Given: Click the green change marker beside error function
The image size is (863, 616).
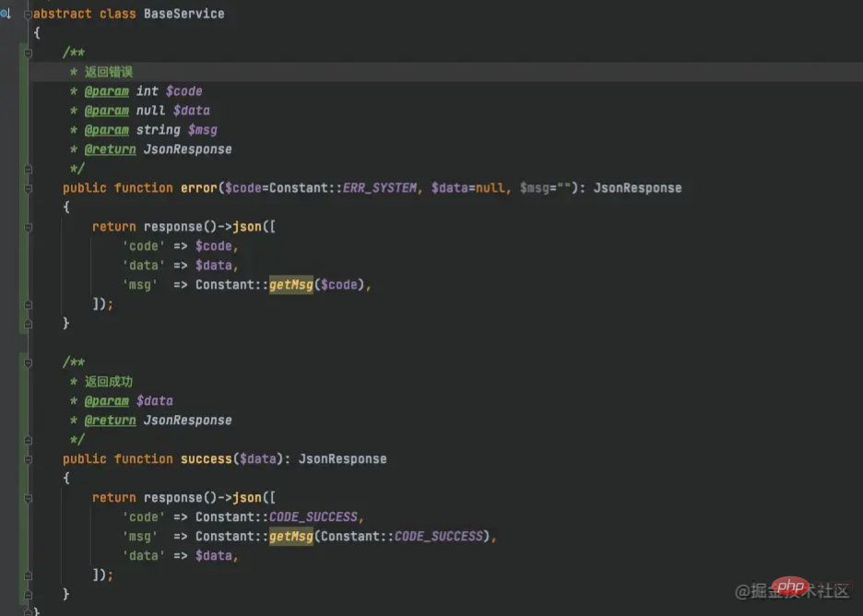Looking at the screenshot, I should 22,189.
